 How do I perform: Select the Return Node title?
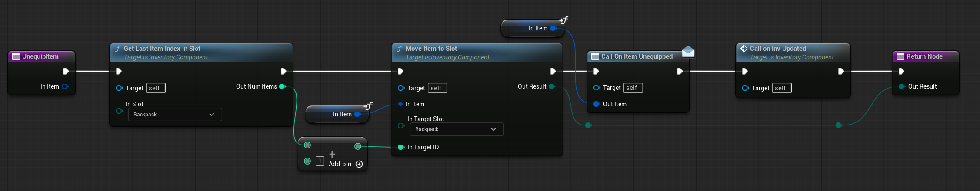[x=924, y=56]
